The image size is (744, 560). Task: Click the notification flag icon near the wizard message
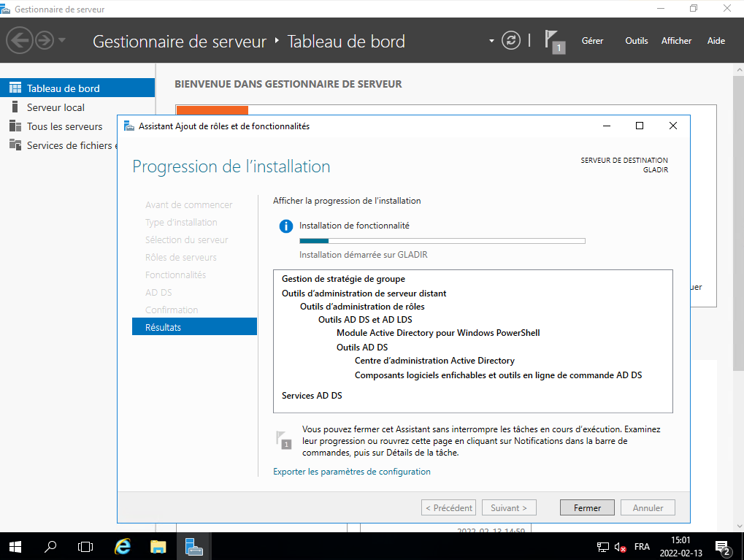[284, 440]
